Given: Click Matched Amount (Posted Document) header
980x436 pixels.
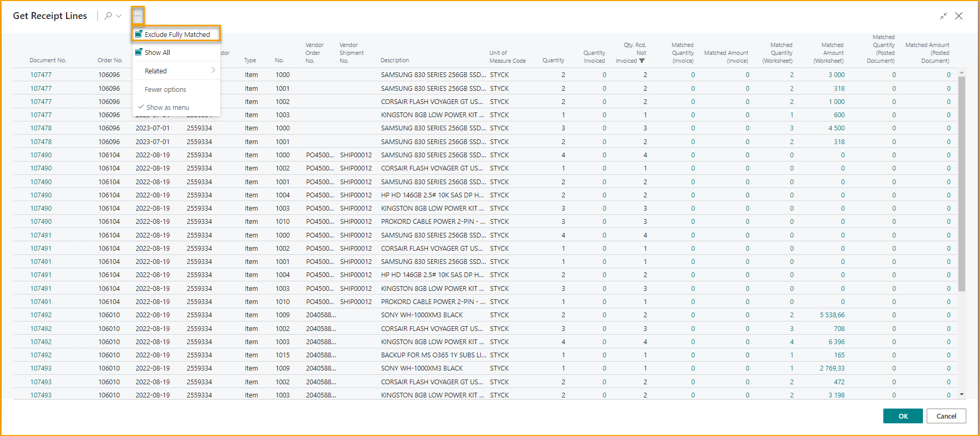Looking at the screenshot, I should tap(927, 53).
